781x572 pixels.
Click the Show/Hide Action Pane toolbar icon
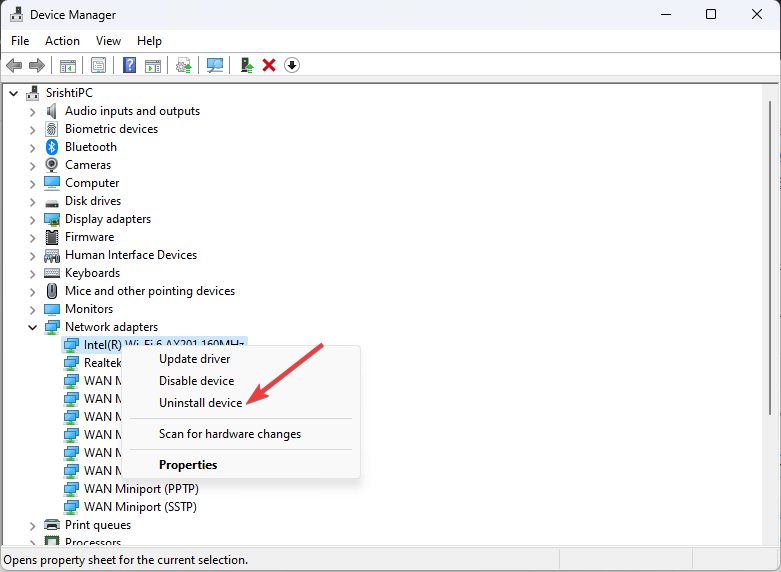click(x=153, y=65)
